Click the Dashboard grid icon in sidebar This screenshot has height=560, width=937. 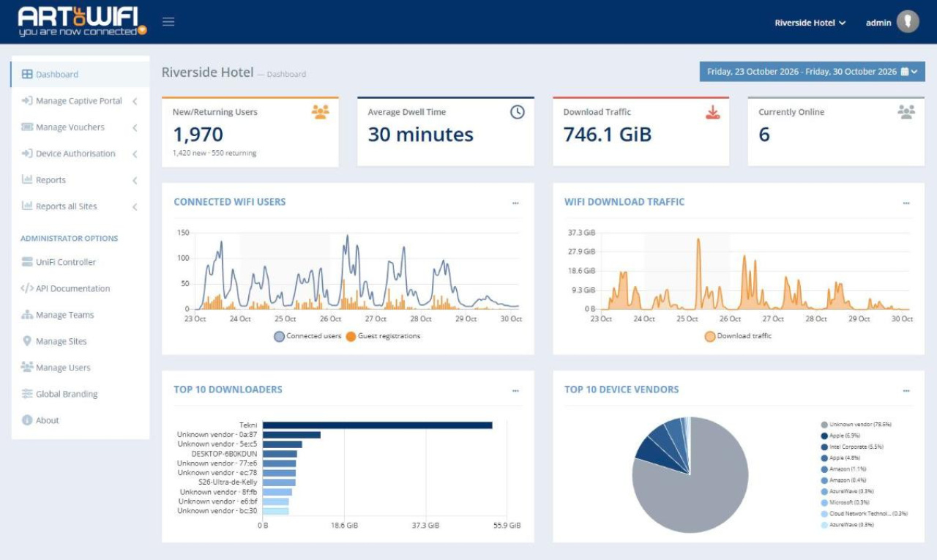tap(27, 74)
